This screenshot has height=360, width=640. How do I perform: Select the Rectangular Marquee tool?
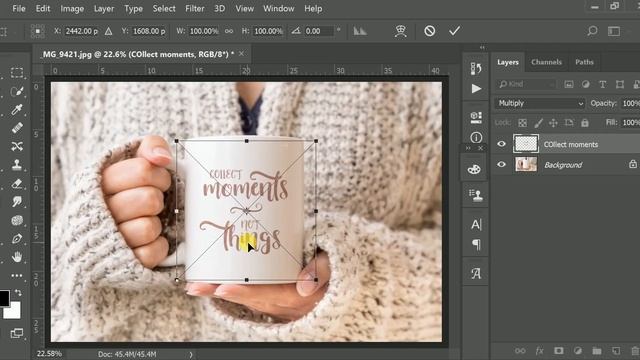(x=17, y=73)
